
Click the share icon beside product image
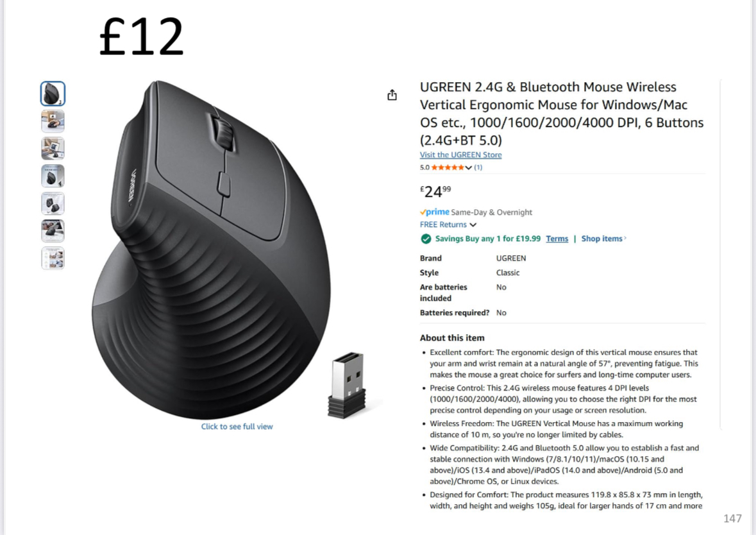[x=392, y=95]
